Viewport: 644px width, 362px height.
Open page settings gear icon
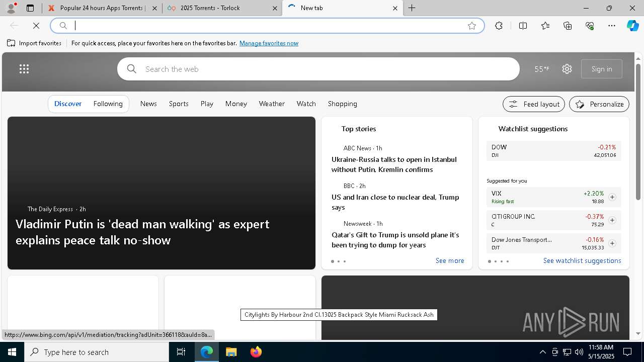[x=567, y=69]
